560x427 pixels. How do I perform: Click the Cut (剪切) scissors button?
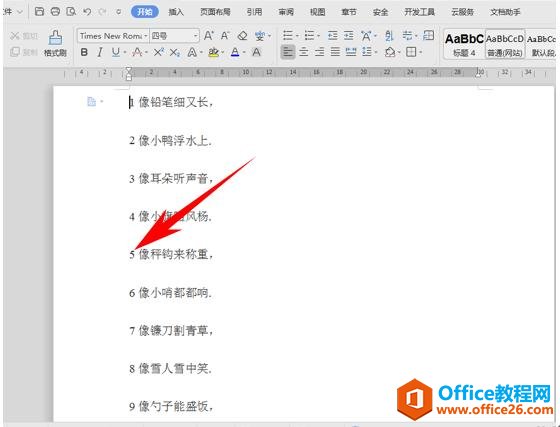(24, 36)
